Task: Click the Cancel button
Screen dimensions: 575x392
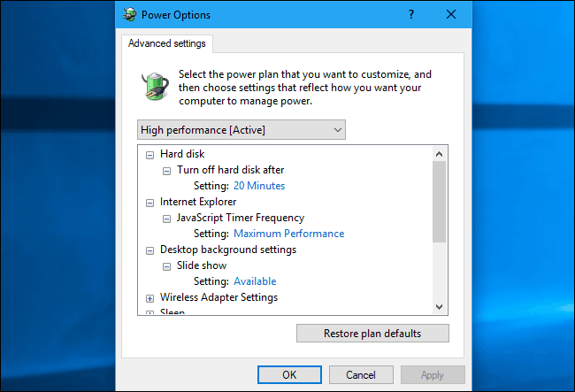Action: pos(361,375)
